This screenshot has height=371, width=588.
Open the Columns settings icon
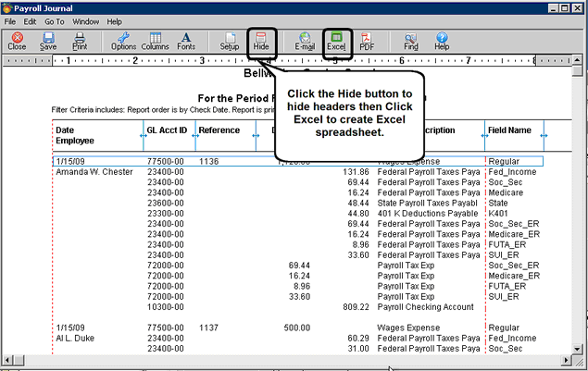[x=155, y=42]
